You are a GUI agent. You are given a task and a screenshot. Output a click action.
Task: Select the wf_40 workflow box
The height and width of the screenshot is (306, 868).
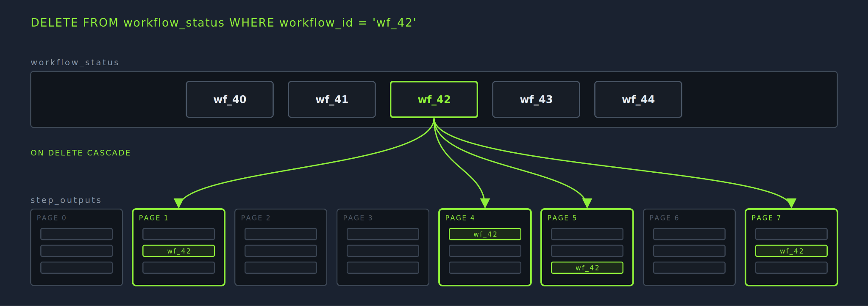[x=230, y=99]
